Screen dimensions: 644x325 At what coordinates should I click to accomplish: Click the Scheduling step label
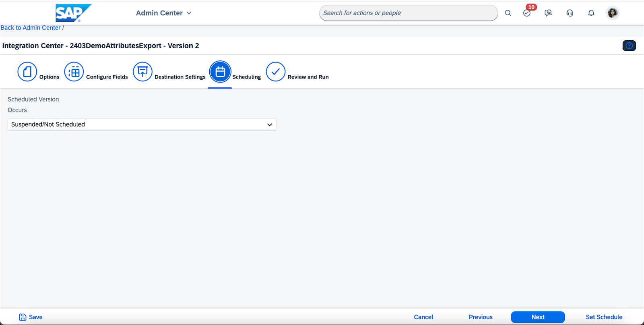pyautogui.click(x=247, y=77)
